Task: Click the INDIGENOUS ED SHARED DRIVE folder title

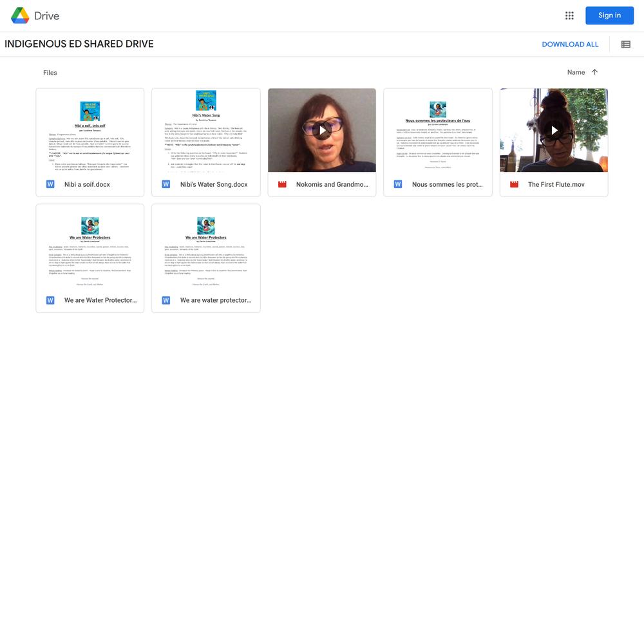Action: pyautogui.click(x=79, y=44)
